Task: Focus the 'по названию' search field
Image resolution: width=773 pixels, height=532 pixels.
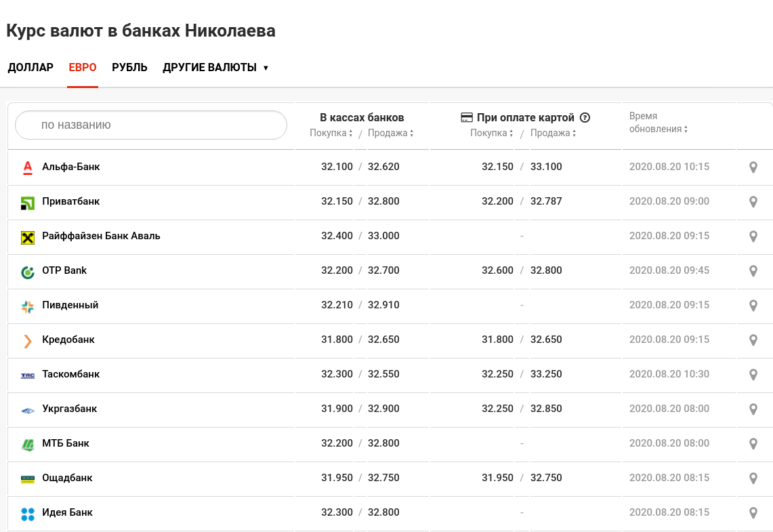Action: pyautogui.click(x=151, y=125)
